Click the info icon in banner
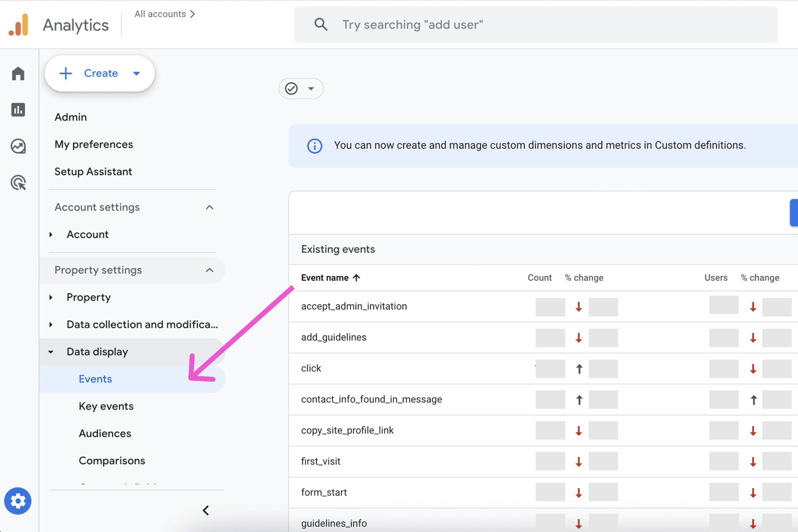 pyautogui.click(x=315, y=146)
